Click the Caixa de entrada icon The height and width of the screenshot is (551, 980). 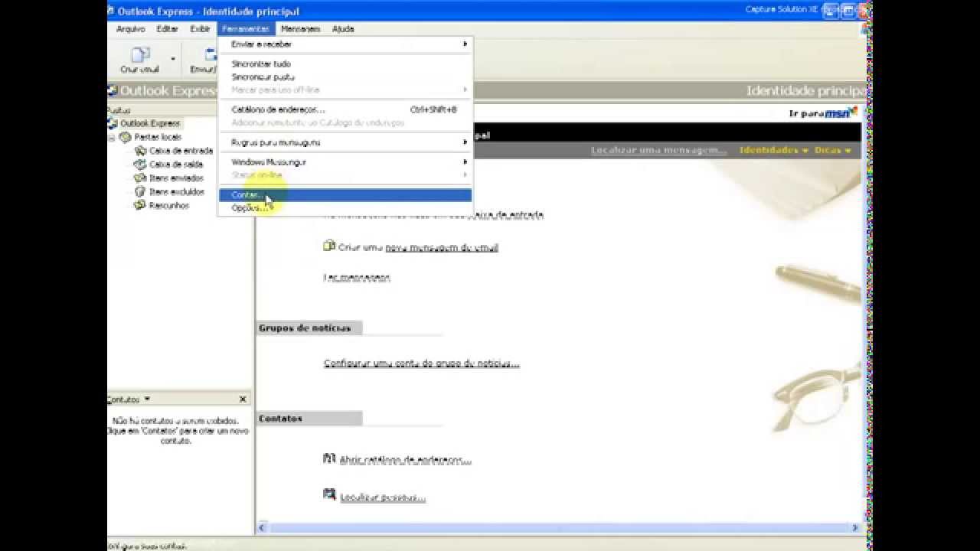pyautogui.click(x=140, y=151)
